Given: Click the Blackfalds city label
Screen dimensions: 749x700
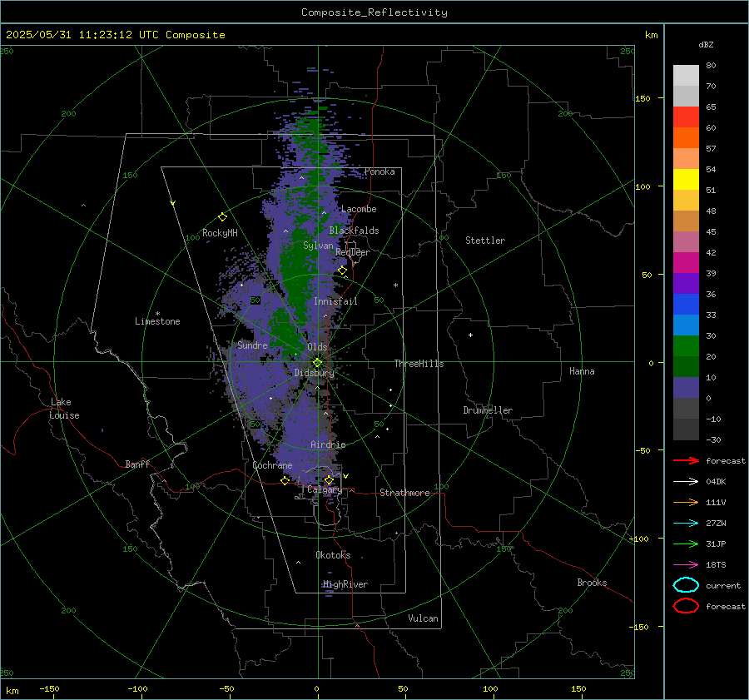Looking at the screenshot, I should pos(354,231).
